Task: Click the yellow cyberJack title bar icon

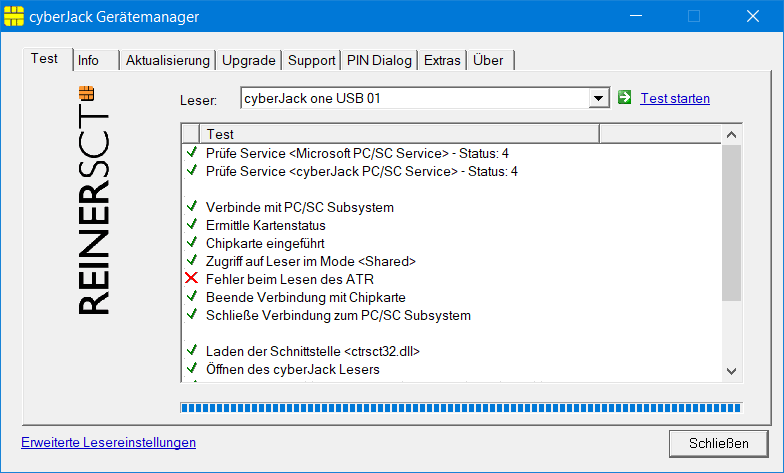Action: 14,16
